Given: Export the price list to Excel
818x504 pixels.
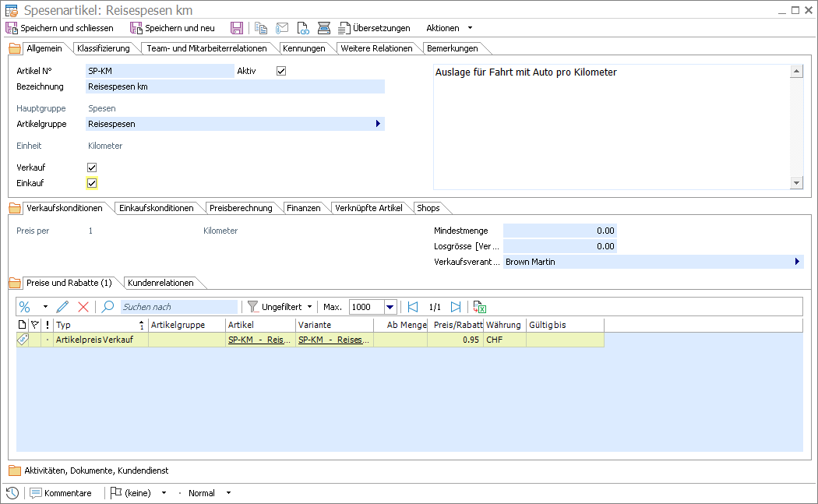Looking at the screenshot, I should [479, 307].
